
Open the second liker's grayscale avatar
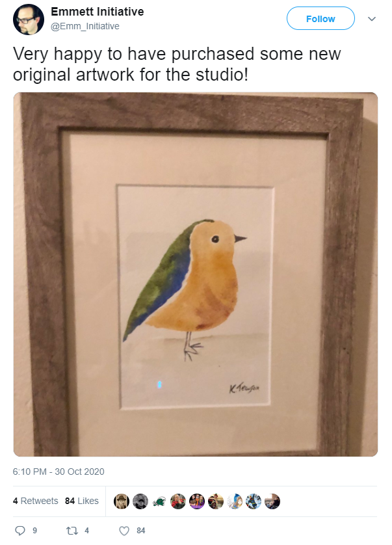[x=140, y=501]
